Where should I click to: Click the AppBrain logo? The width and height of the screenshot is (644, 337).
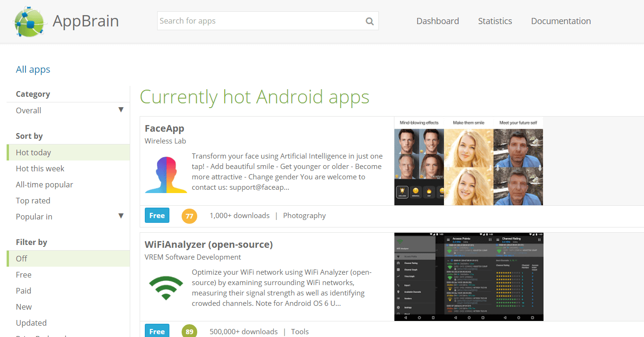[66, 21]
